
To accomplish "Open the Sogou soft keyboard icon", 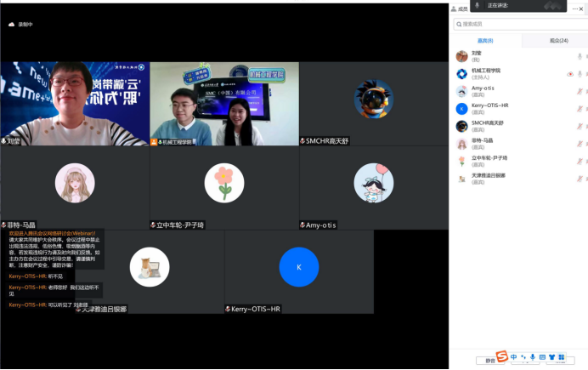I will 542,357.
